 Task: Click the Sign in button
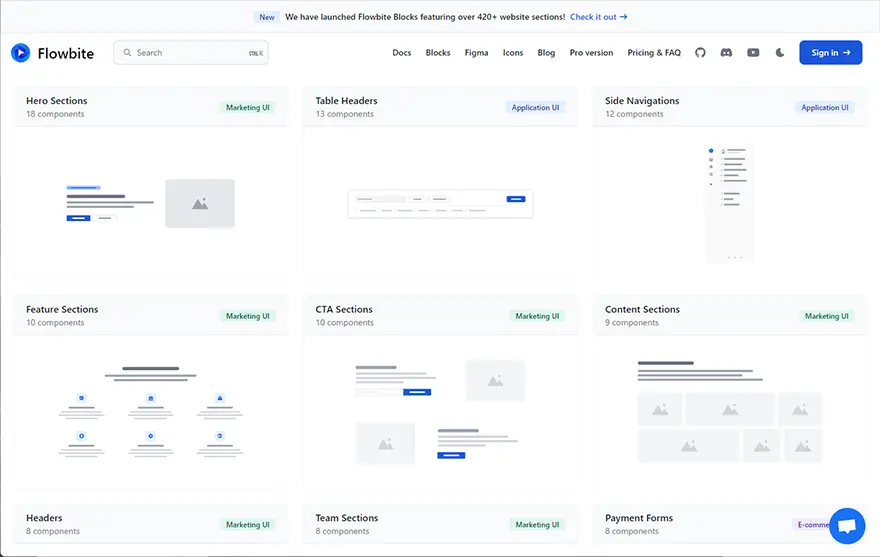831,53
